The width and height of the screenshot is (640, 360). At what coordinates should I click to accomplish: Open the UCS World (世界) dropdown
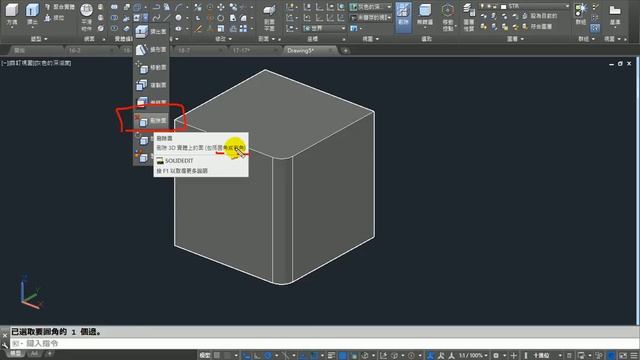[x=324, y=28]
